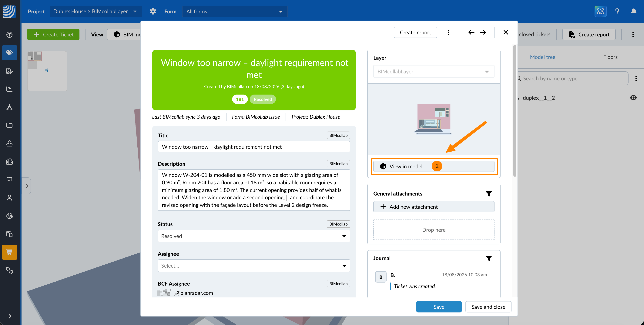Click the BIMcollab tag beside Description
The height and width of the screenshot is (325, 644).
point(338,164)
